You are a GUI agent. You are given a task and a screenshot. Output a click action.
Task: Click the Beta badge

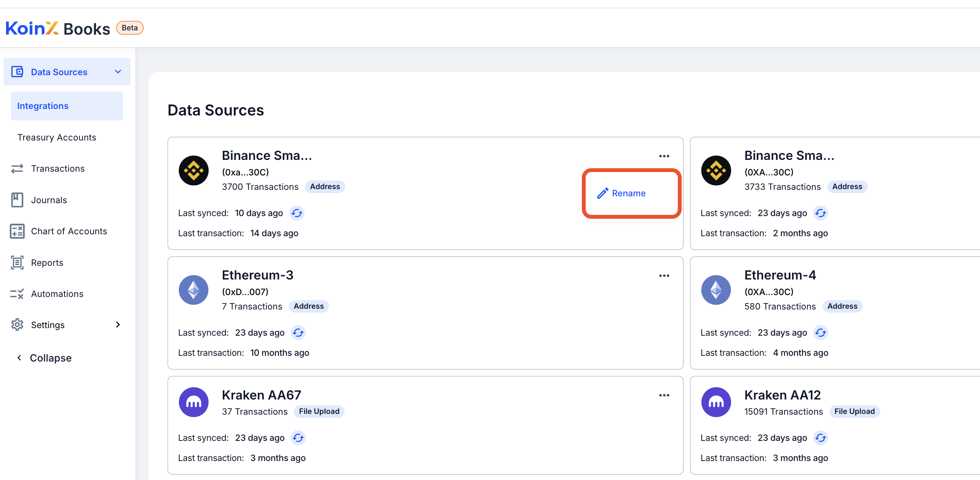click(130, 28)
